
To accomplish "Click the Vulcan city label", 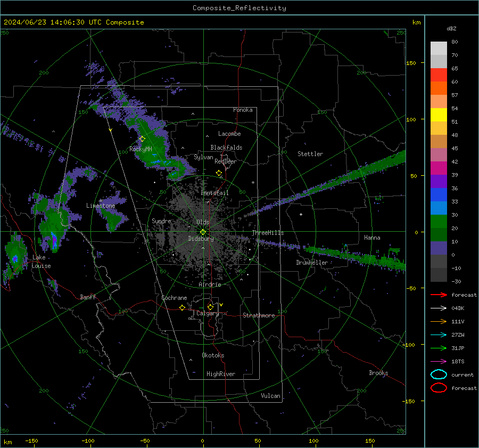I will point(270,396).
